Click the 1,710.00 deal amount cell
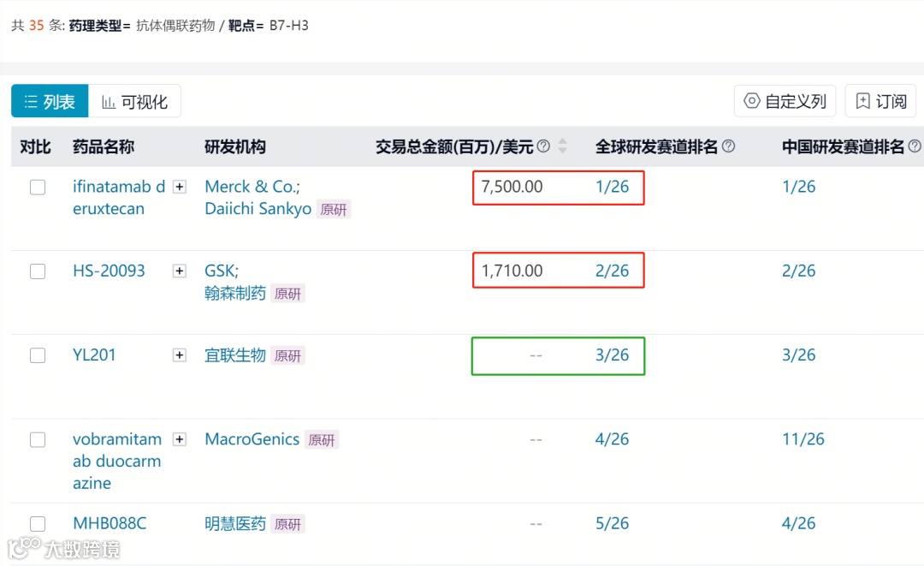Image resolution: width=924 pixels, height=566 pixels. (512, 271)
